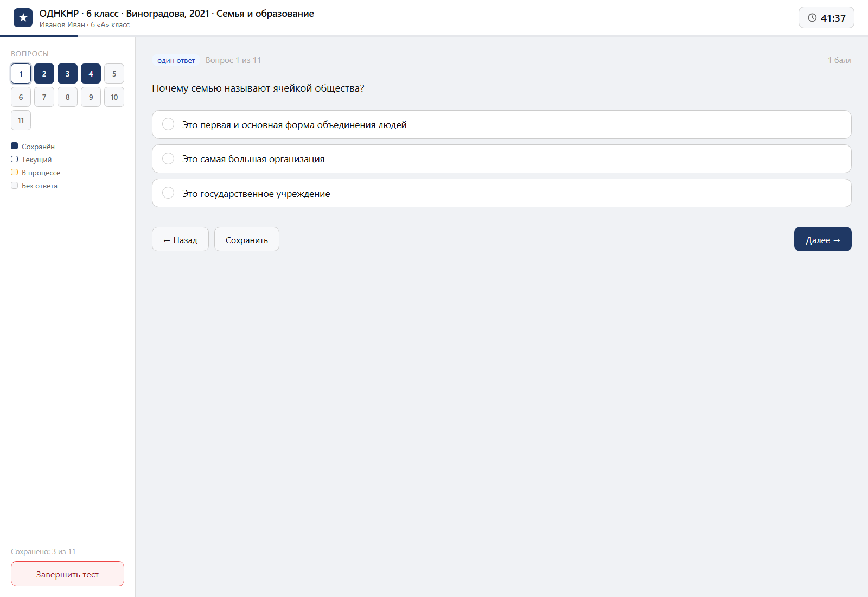This screenshot has height=597, width=868.
Task: Click the 'ВОПРОСЫ' sidebar heading
Action: coord(30,54)
